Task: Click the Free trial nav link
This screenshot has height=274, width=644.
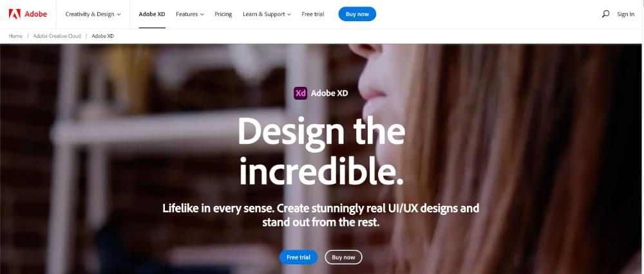Action: 313,14
